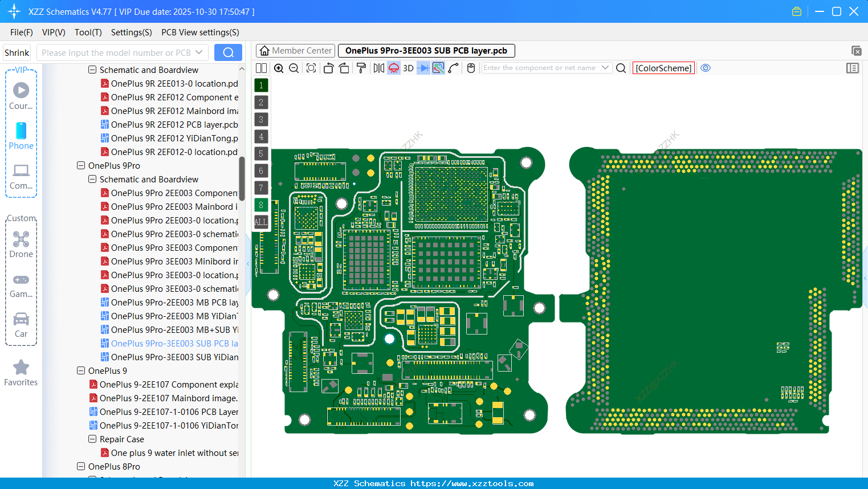The width and height of the screenshot is (868, 489).
Task: Open the 3D board view
Action: point(408,68)
